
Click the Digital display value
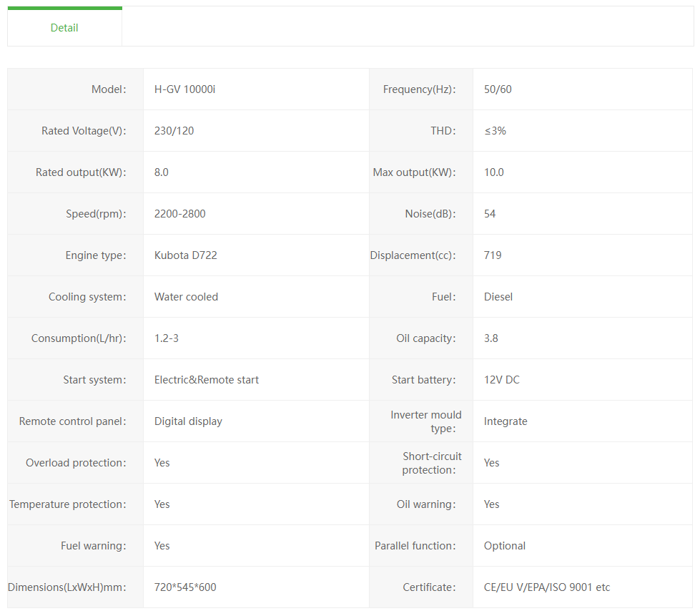pos(188,421)
